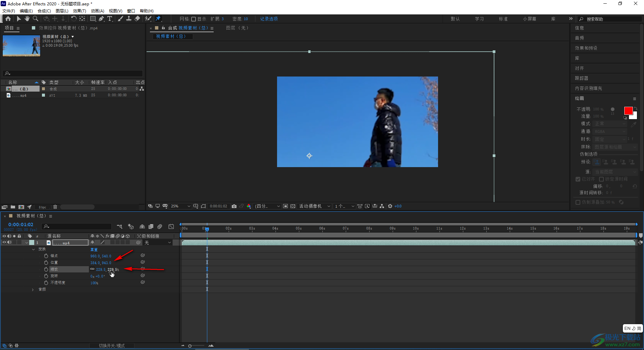Open the 效果(T) menu

click(x=79, y=11)
